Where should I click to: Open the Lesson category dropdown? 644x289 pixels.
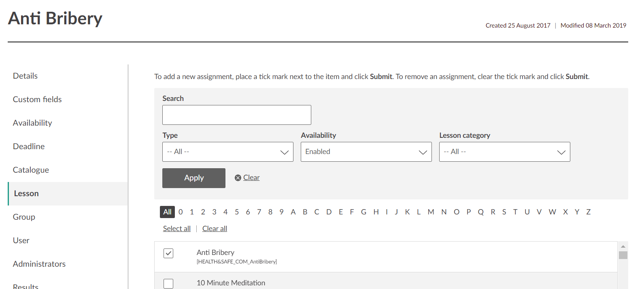504,152
